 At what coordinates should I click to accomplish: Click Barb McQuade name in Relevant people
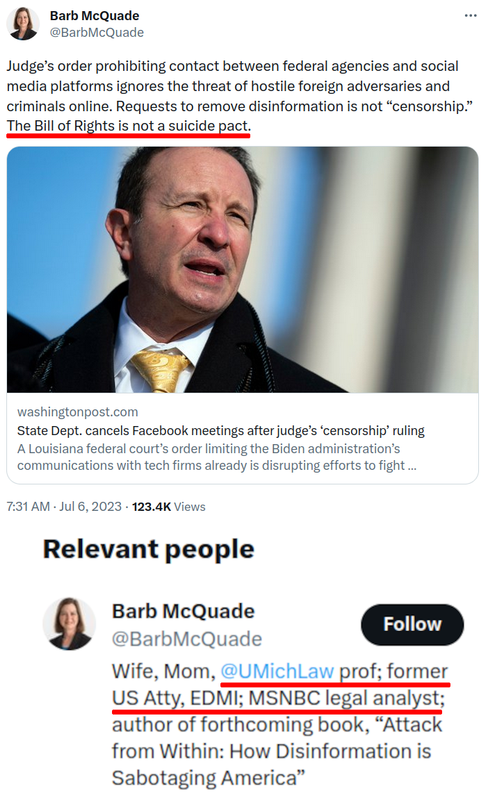click(x=183, y=611)
